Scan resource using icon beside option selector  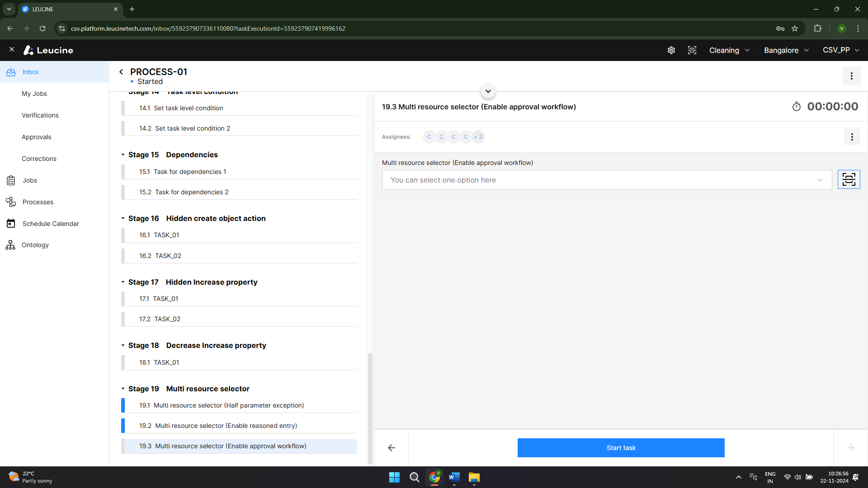(x=849, y=179)
